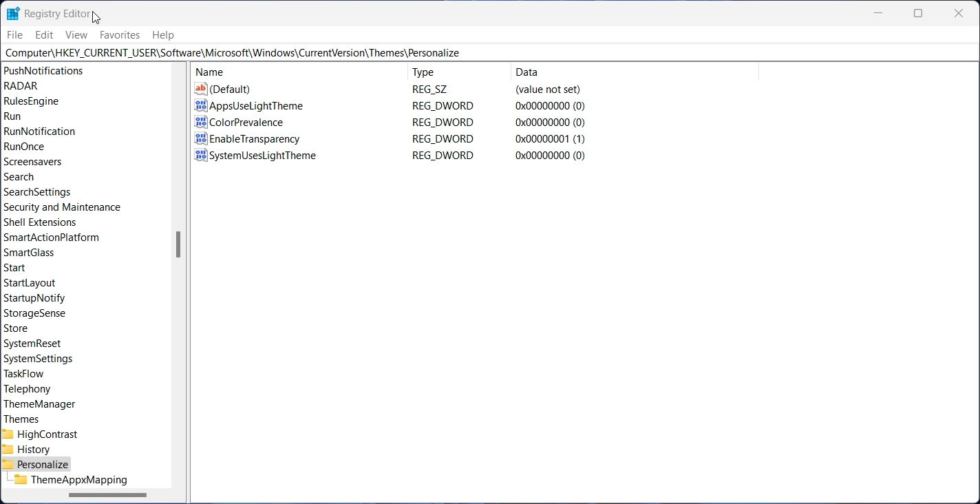Click the Registry Editor app icon in title bar
Viewport: 980px width, 504px height.
tap(13, 14)
